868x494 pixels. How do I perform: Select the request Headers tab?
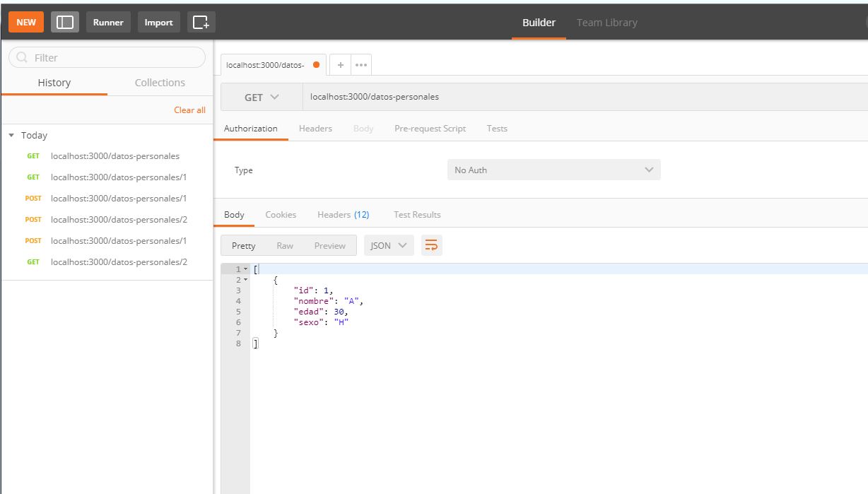click(x=315, y=129)
